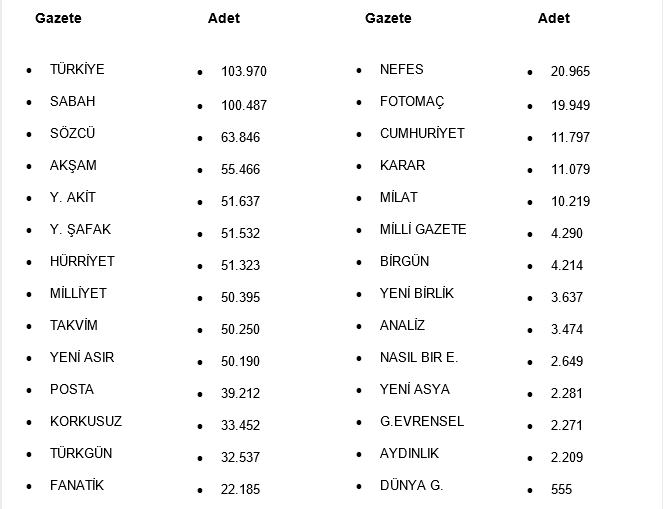This screenshot has height=509, width=663.
Task: Click the circulation figure 103.970
Action: [x=244, y=72]
